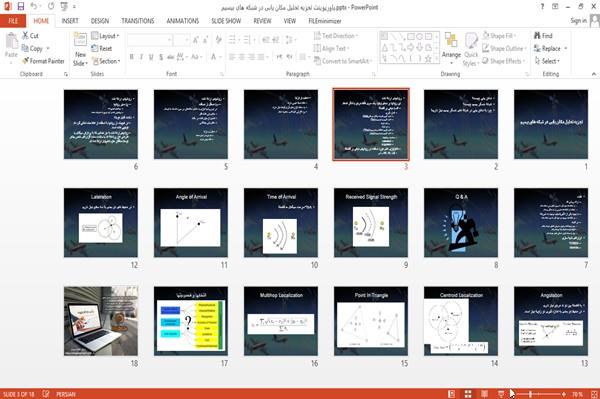The image size is (600, 399).
Task: Open Section dropdown
Action: click(x=106, y=61)
